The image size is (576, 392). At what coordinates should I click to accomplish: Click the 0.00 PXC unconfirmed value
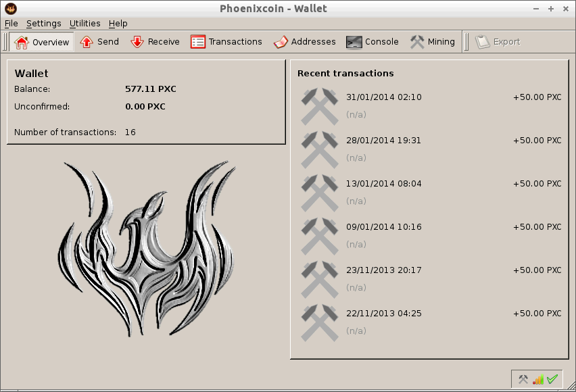(145, 107)
